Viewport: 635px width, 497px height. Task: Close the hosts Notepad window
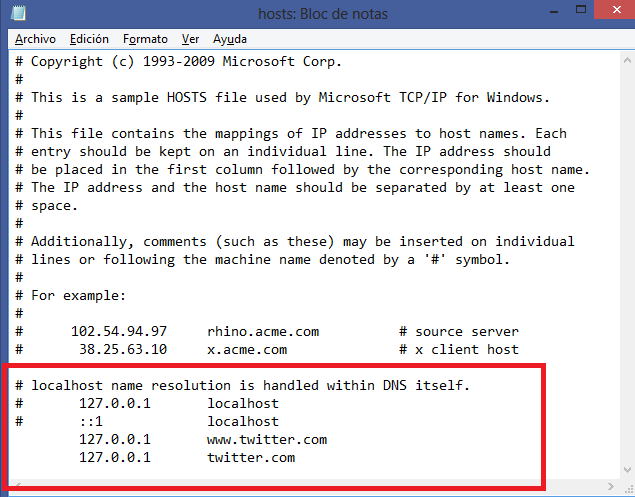[x=616, y=9]
